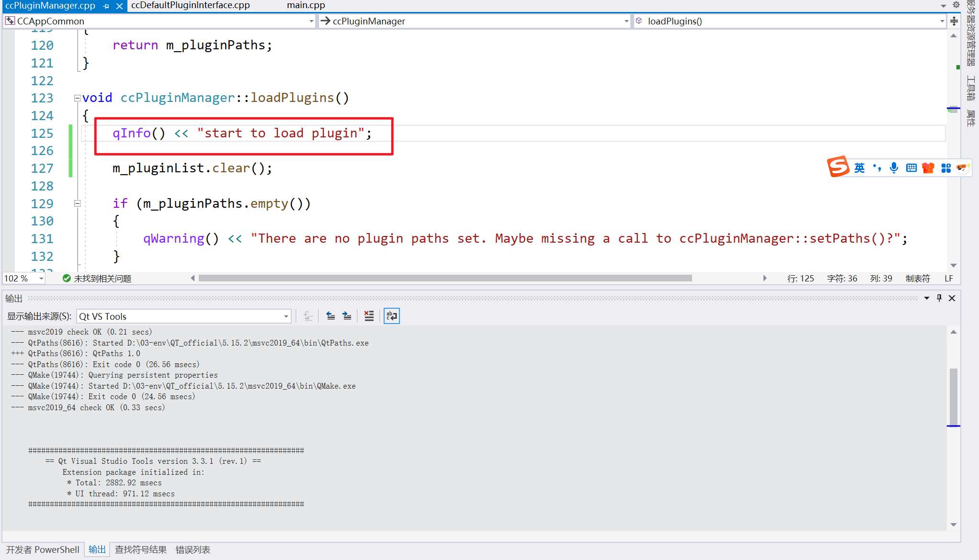Open the document list dropdown arrow

tap(943, 6)
